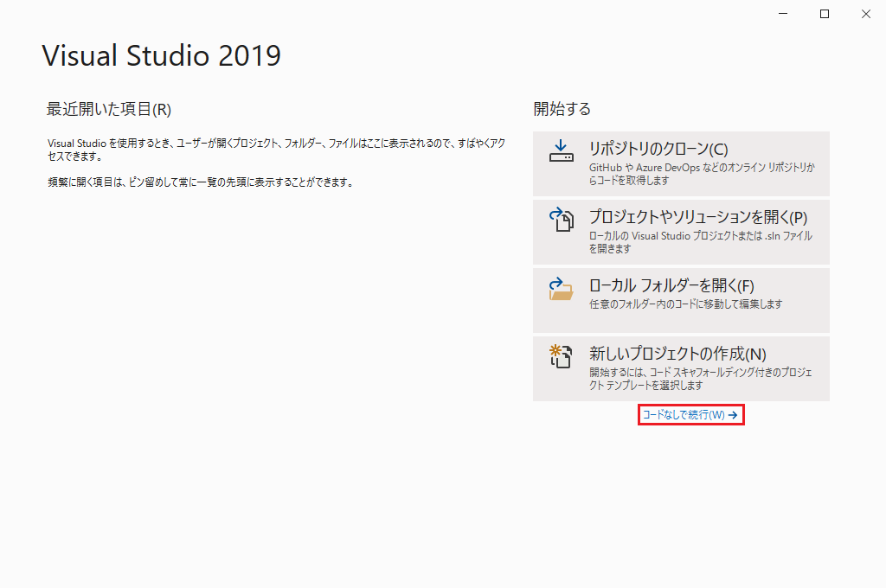Click the Create New Project icon
This screenshot has width=886, height=588.
(562, 356)
